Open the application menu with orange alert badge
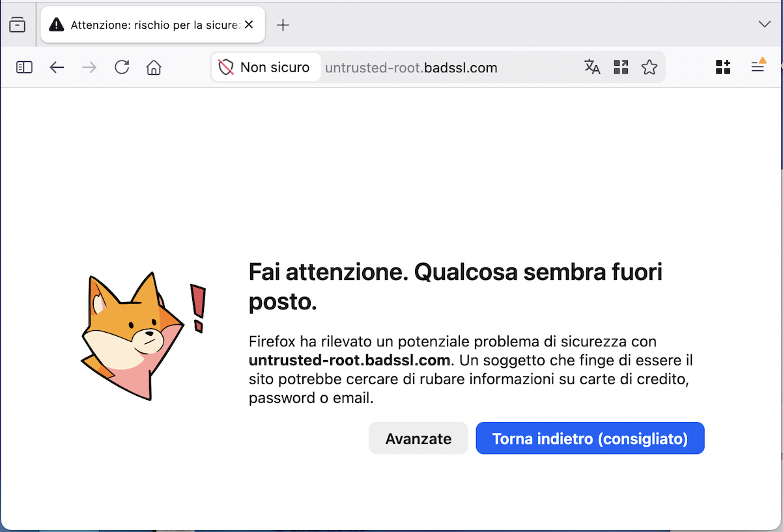This screenshot has height=532, width=783. pos(757,67)
